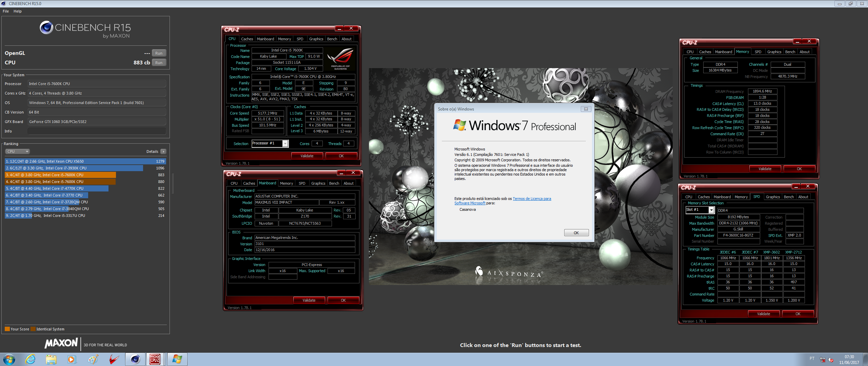Click motherboard model MAXIMUS VIII IMPACT
868x366 pixels.
click(x=287, y=203)
